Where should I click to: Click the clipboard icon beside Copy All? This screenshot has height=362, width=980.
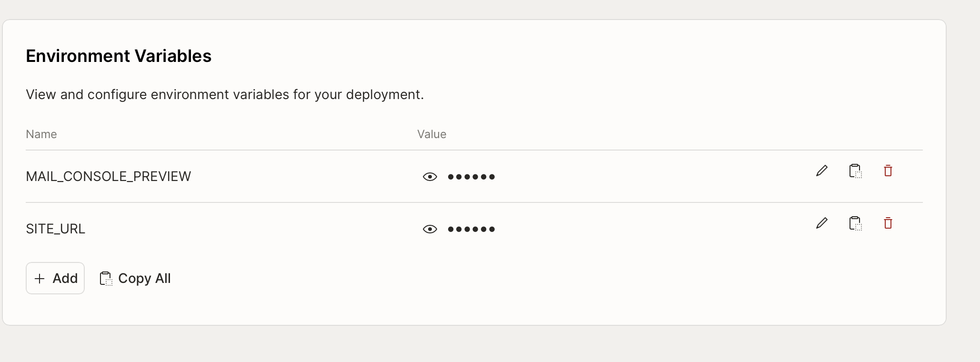pos(105,279)
